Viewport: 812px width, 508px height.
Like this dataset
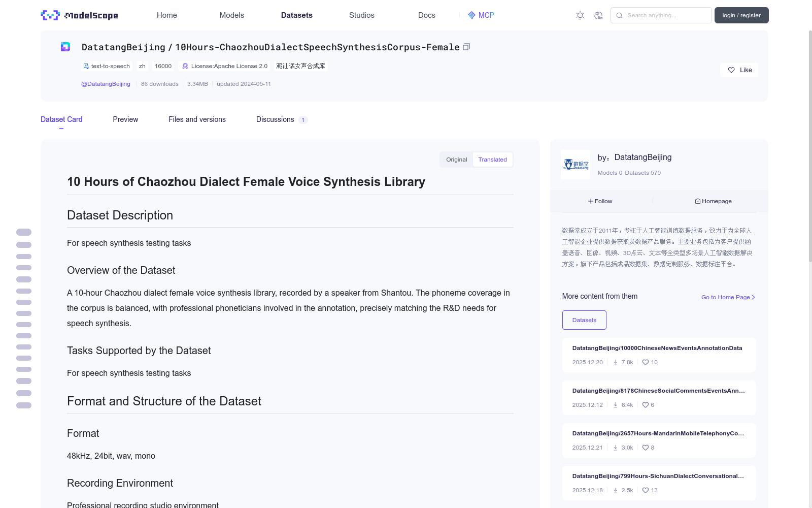coord(739,70)
